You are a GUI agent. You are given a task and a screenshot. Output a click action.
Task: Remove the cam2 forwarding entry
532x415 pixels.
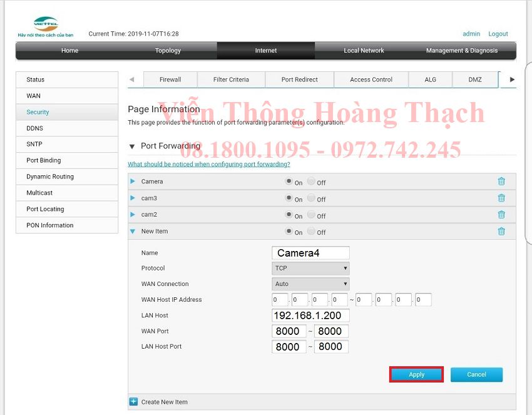point(501,214)
